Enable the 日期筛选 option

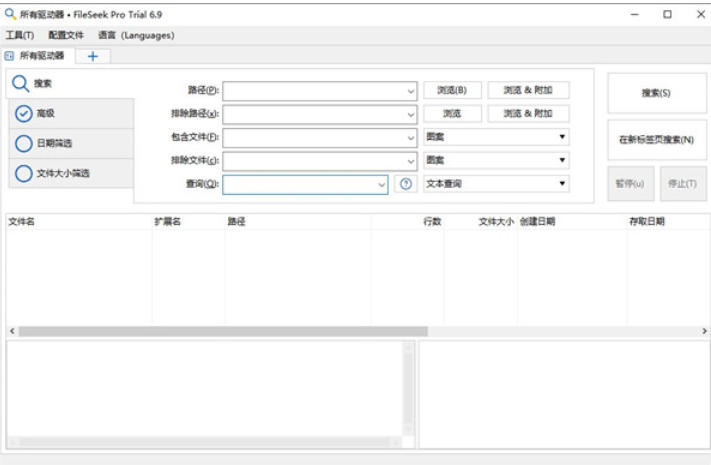(71, 143)
